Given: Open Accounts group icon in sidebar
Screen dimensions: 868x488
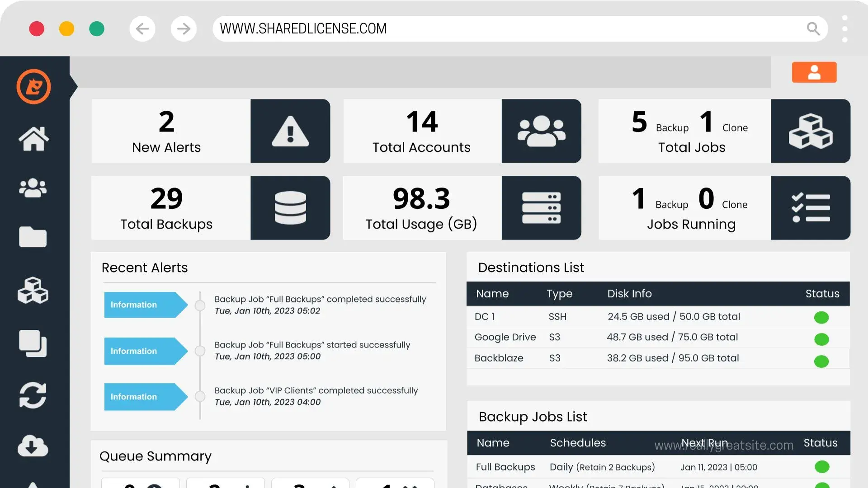Looking at the screenshot, I should click(33, 188).
